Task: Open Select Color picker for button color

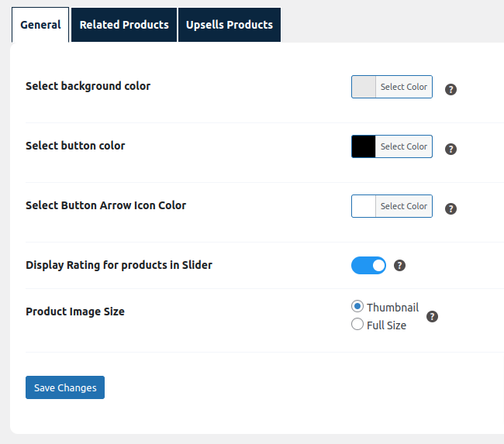Action: (x=403, y=146)
